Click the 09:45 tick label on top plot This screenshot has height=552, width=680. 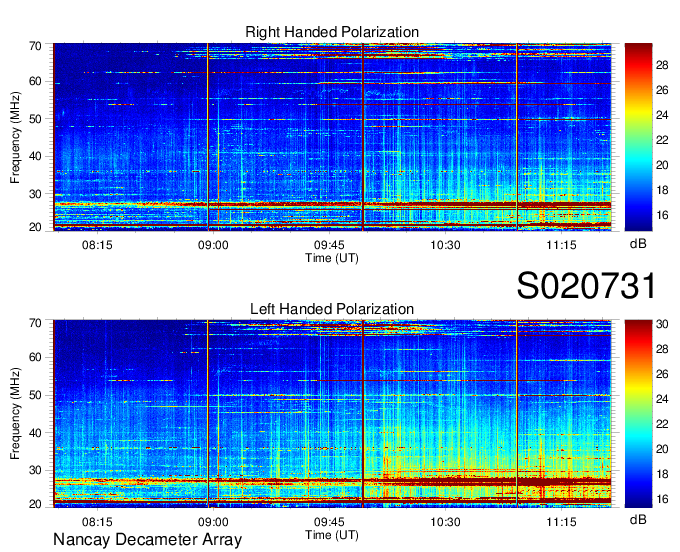[x=329, y=245]
